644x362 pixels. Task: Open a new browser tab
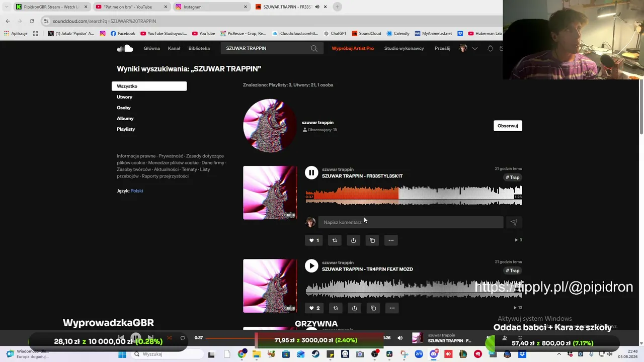(337, 7)
